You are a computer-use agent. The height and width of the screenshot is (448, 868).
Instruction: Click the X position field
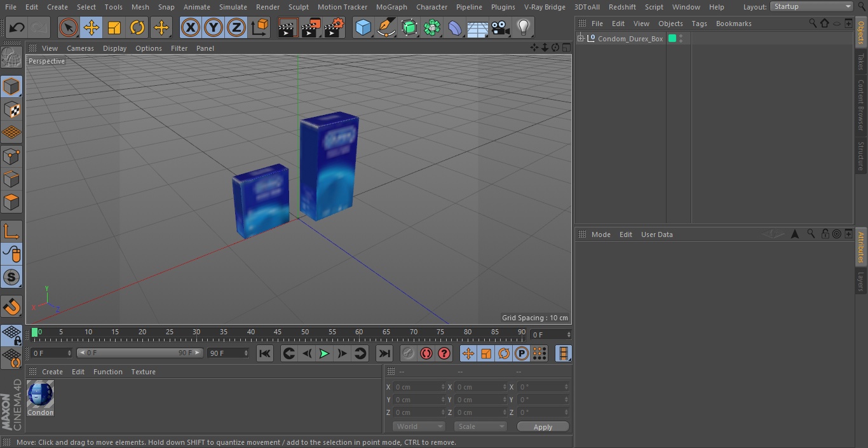click(x=419, y=387)
